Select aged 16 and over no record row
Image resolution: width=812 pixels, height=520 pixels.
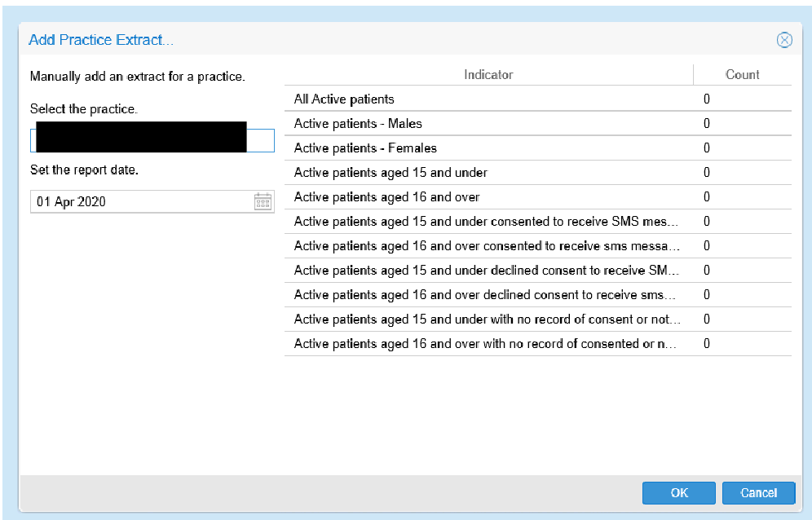(487, 344)
